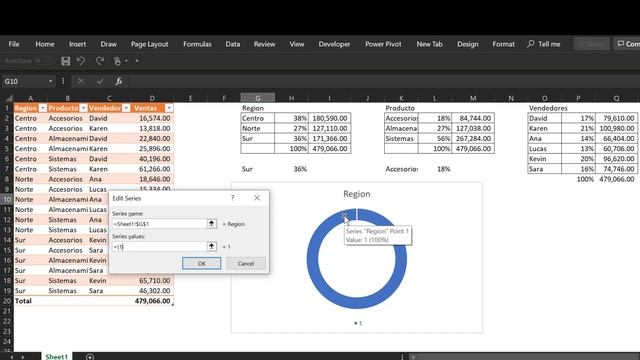Open the New Tab ribbon tab
Screen dimensions: 640x360
pos(429,44)
